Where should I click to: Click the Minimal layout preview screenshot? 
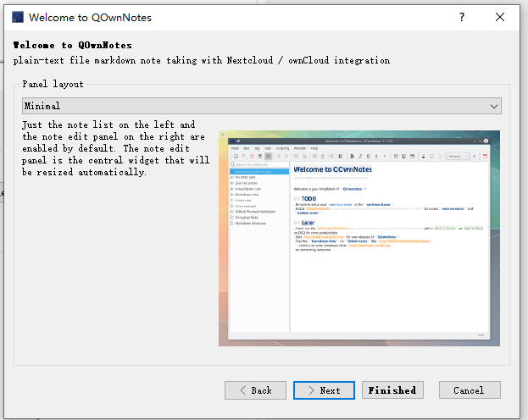tap(359, 238)
